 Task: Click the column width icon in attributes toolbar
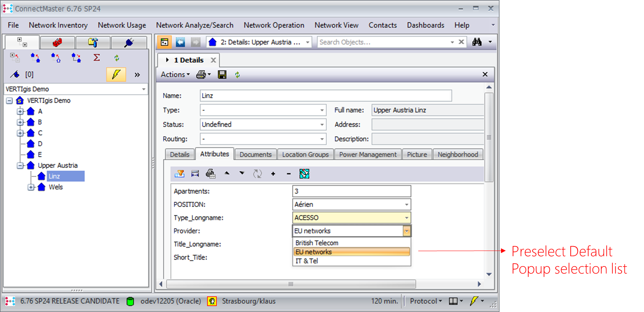click(195, 174)
